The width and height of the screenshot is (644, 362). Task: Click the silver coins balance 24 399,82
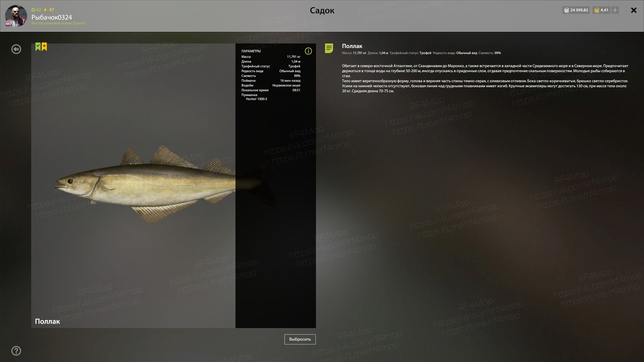click(576, 10)
